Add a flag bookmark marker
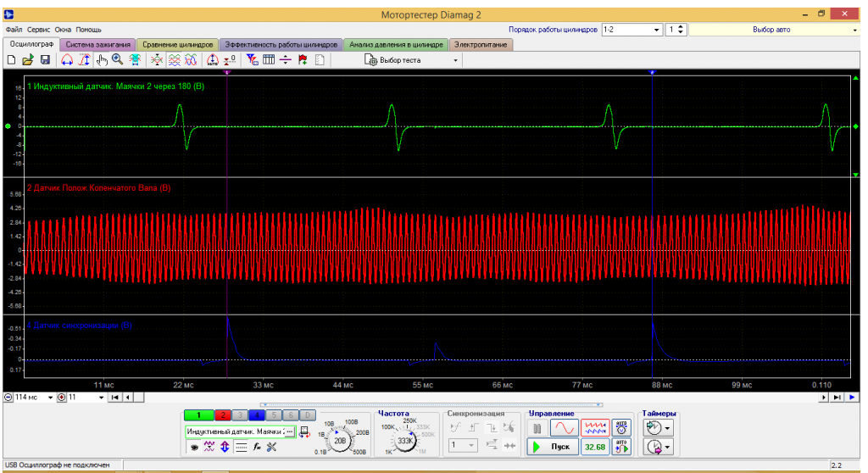The height and width of the screenshot is (473, 868). 303,60
